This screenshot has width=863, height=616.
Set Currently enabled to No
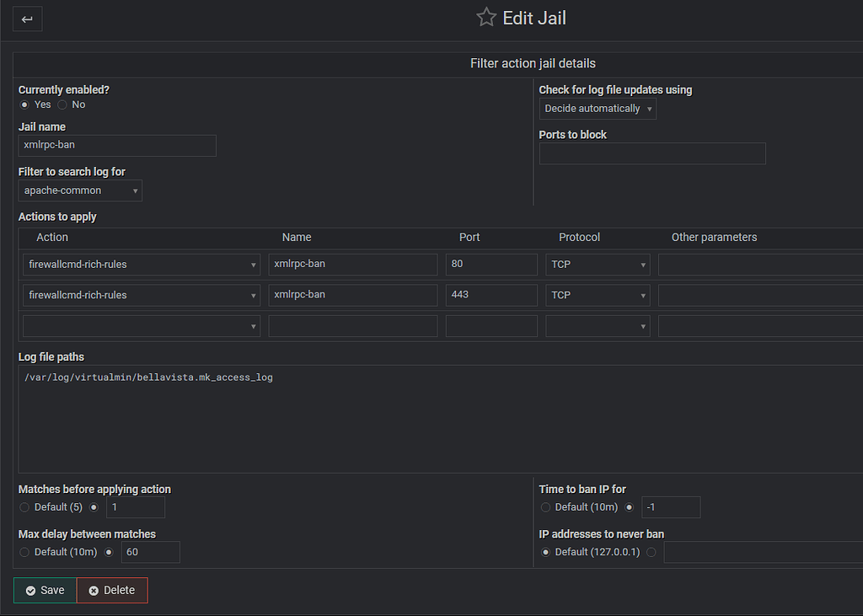[62, 104]
